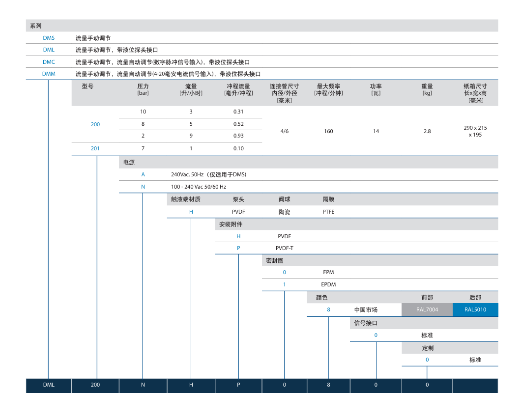Click the blue RAL5010 color swatch

pos(475,310)
